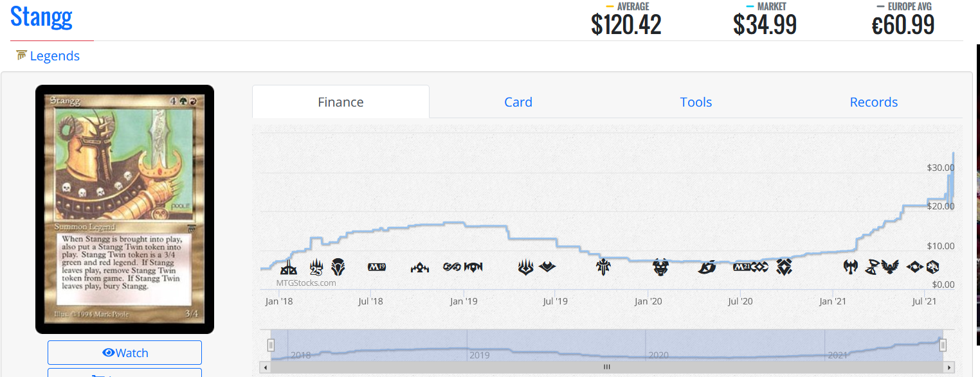Open the Card tab

[x=518, y=102]
